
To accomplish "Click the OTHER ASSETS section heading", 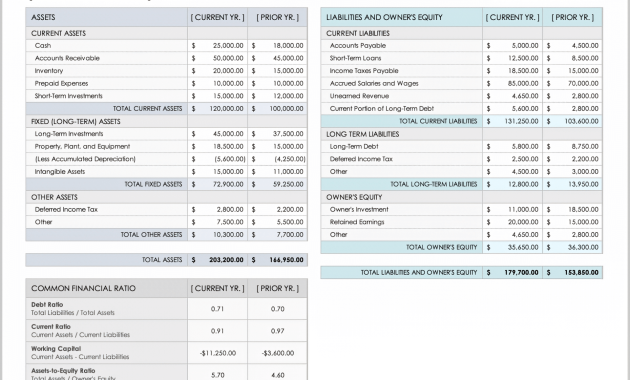I will click(54, 197).
